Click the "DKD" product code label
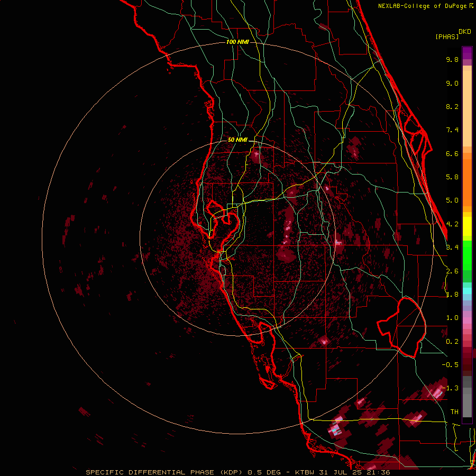Screen dimensions: 476x476 coord(465,32)
